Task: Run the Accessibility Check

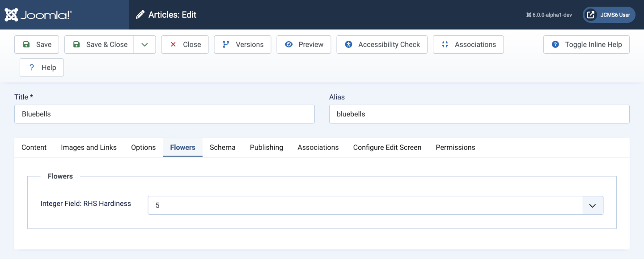Action: pyautogui.click(x=382, y=44)
